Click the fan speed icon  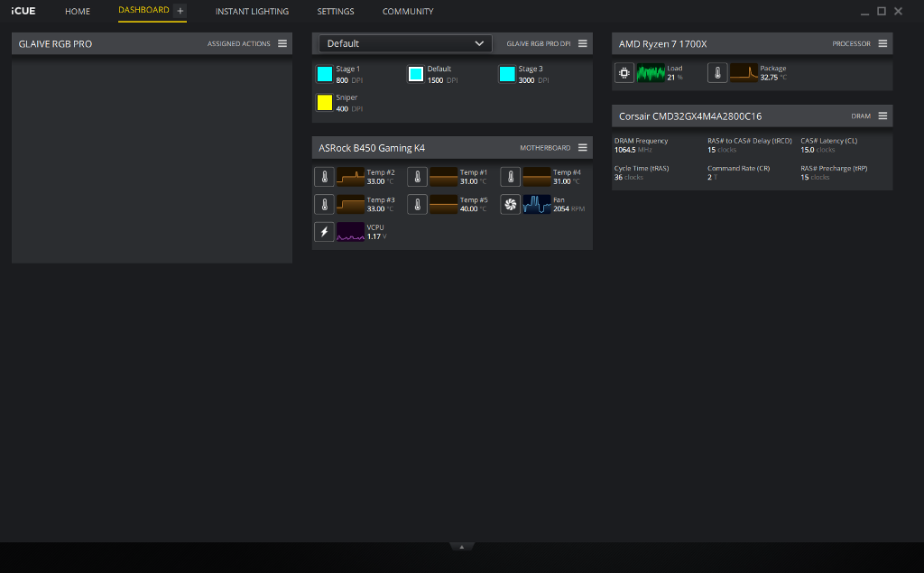tap(510, 205)
